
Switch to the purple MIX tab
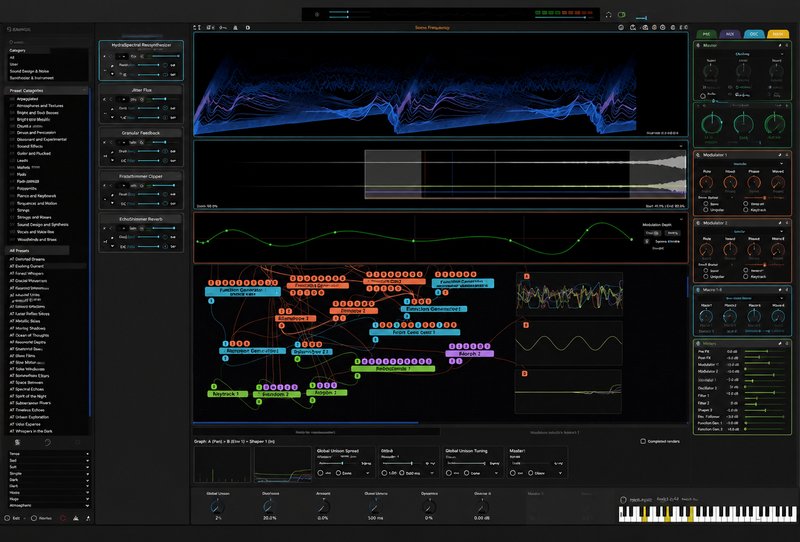[730, 34]
